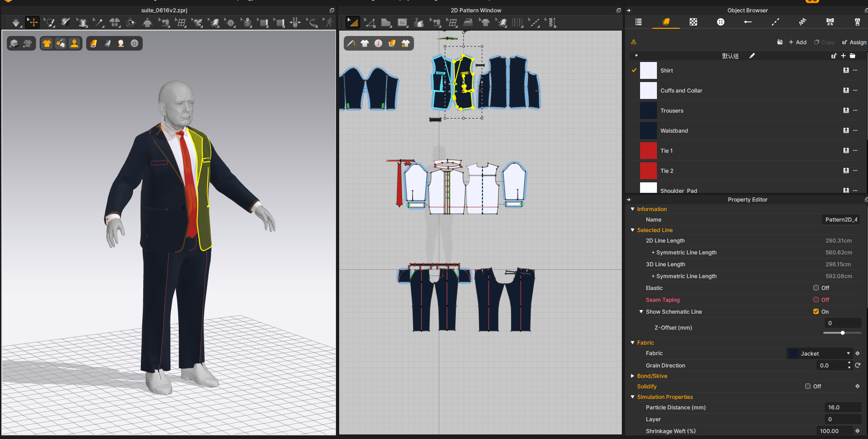
Task: Click the Add fabric button
Action: coord(798,42)
